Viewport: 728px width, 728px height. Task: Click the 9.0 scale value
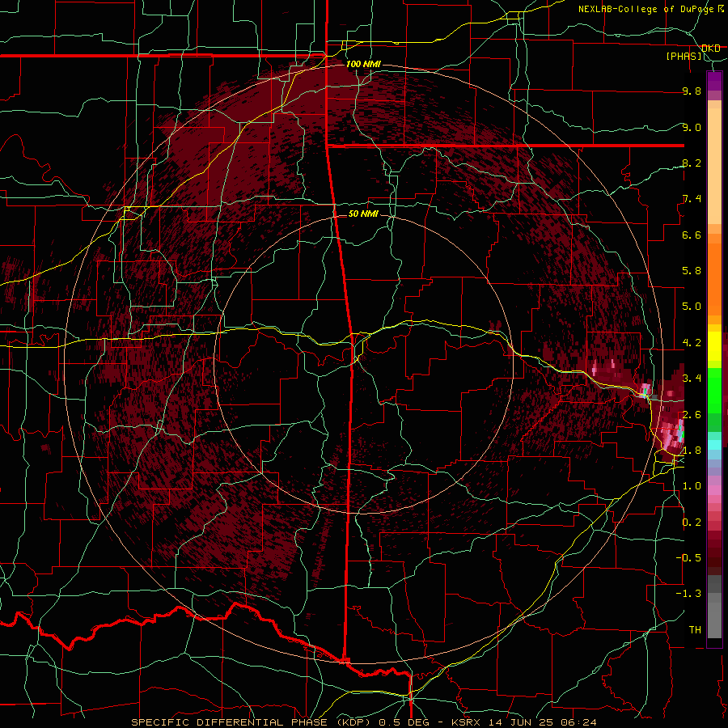tap(692, 128)
